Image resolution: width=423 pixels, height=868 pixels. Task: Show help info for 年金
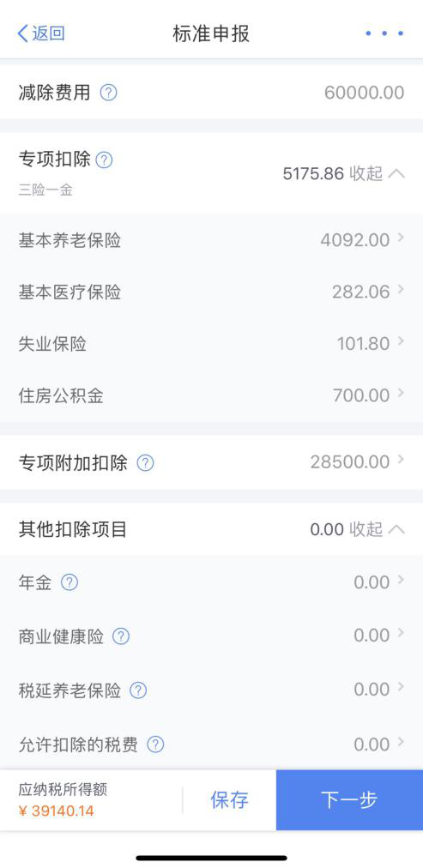pos(69,582)
